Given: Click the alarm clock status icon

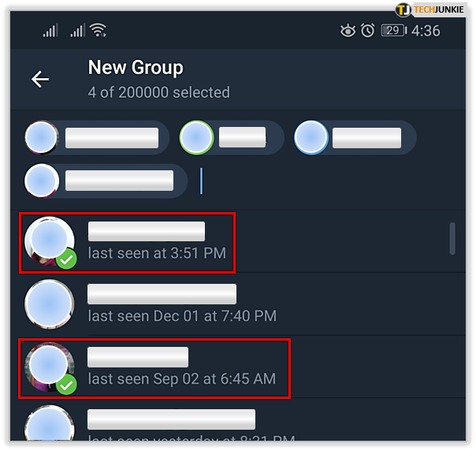Looking at the screenshot, I should pos(367,31).
